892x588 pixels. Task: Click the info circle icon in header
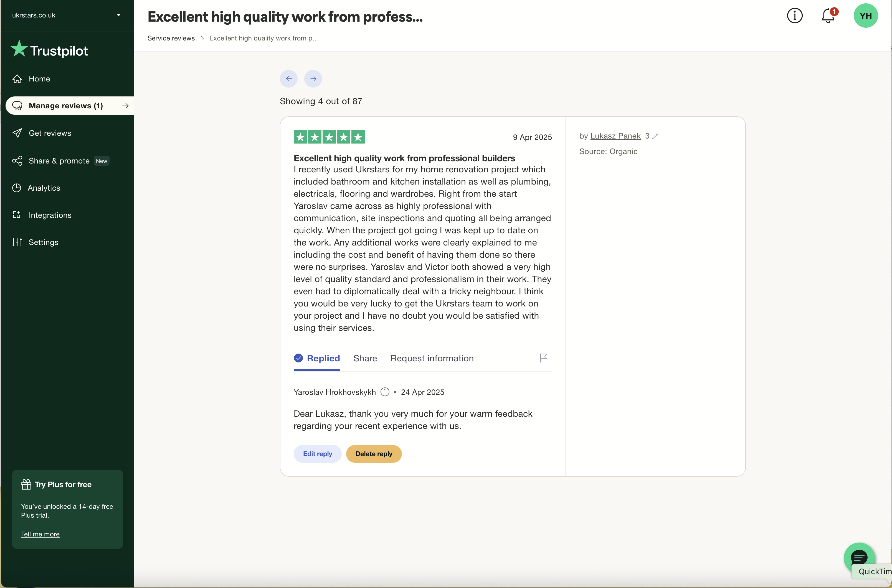coord(794,16)
